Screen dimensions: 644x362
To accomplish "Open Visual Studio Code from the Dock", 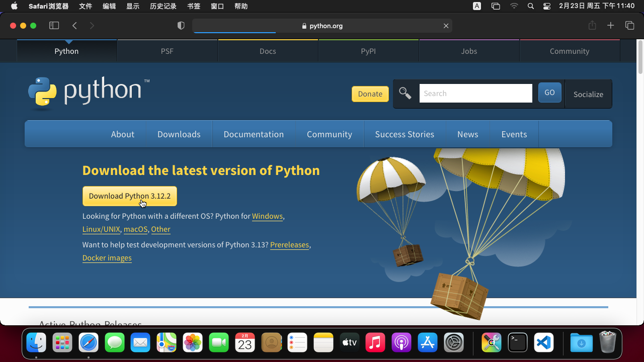I will tap(544, 343).
